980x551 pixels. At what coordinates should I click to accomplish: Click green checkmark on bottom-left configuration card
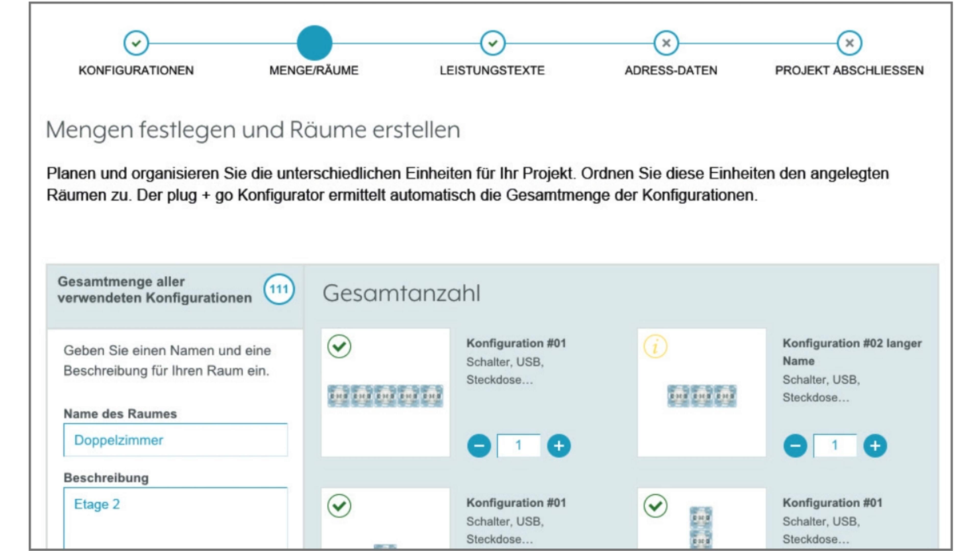339,506
